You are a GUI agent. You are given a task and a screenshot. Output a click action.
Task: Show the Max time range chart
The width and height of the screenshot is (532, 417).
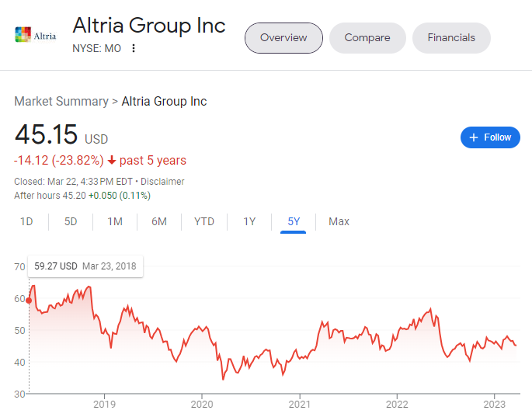click(339, 221)
